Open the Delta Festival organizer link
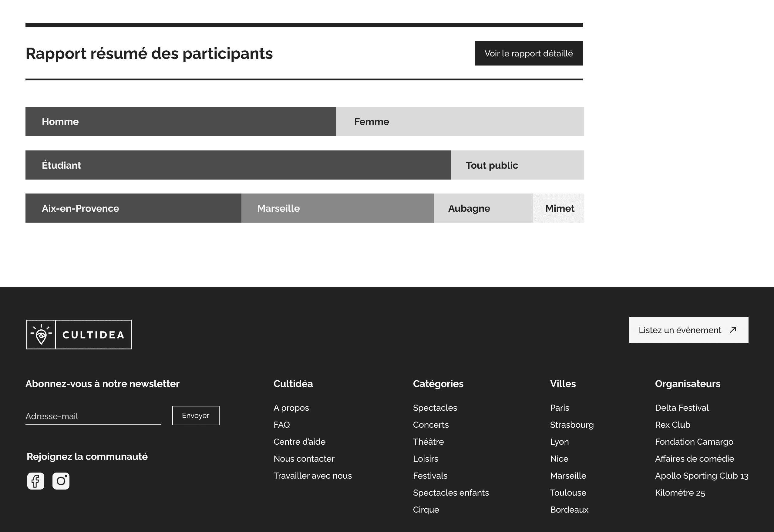Screen dimensions: 774x532 pyautogui.click(x=682, y=408)
